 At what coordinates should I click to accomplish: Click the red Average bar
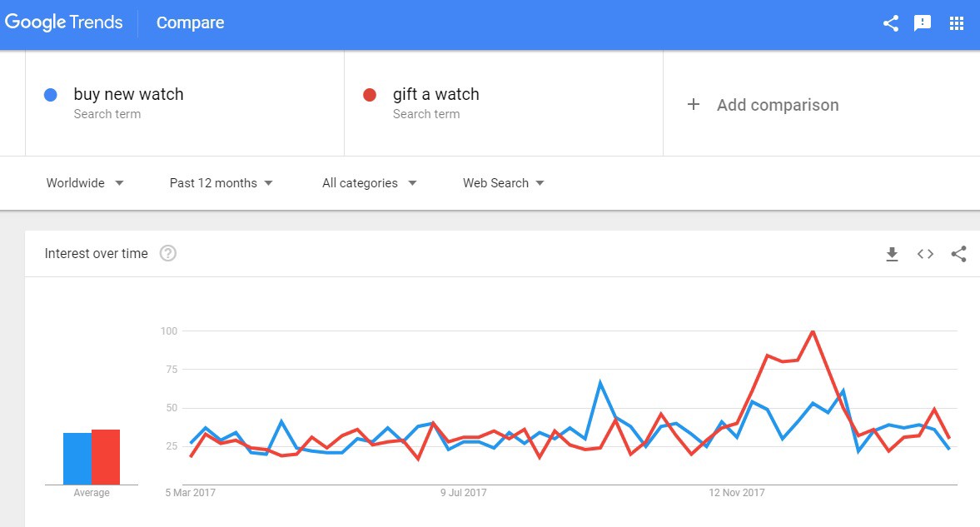(106, 457)
